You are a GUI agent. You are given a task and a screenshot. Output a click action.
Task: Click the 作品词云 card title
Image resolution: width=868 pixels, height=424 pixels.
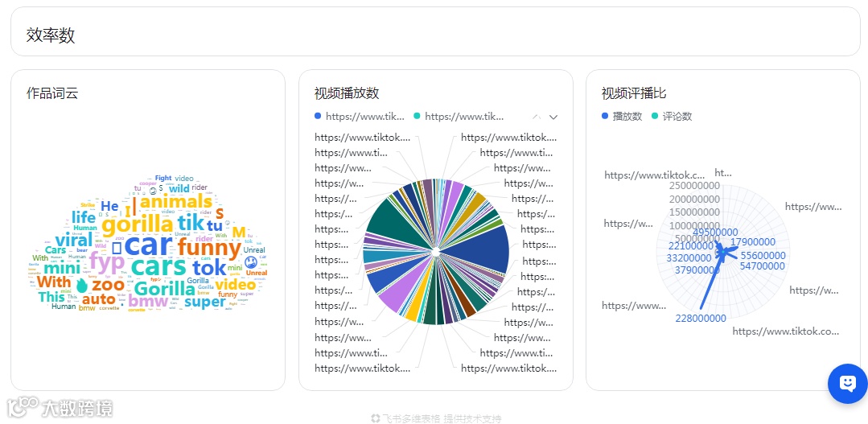pos(52,93)
